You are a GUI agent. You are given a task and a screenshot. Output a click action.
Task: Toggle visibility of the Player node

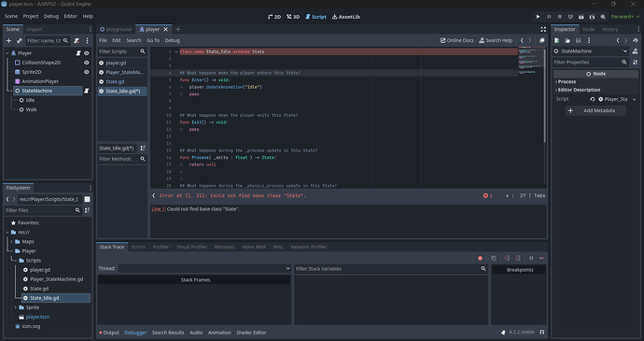(x=86, y=53)
